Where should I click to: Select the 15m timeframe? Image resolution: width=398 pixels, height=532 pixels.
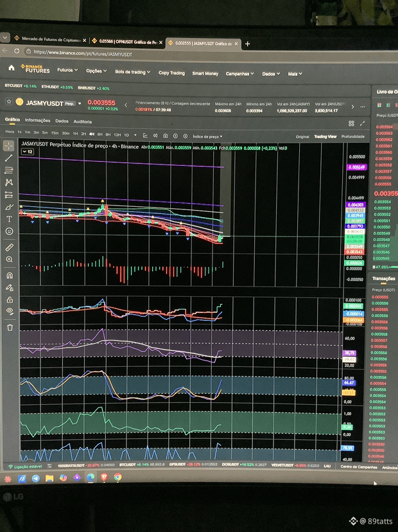[x=55, y=133]
